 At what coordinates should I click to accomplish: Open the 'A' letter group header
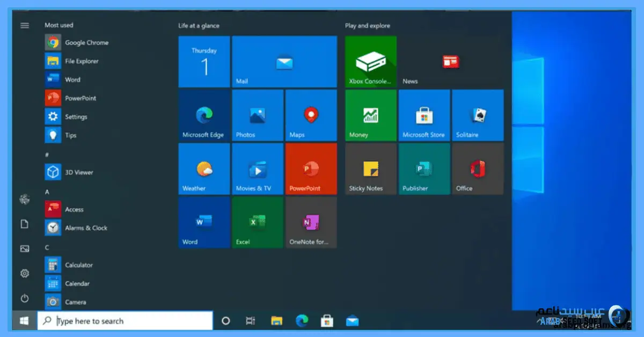tap(47, 192)
